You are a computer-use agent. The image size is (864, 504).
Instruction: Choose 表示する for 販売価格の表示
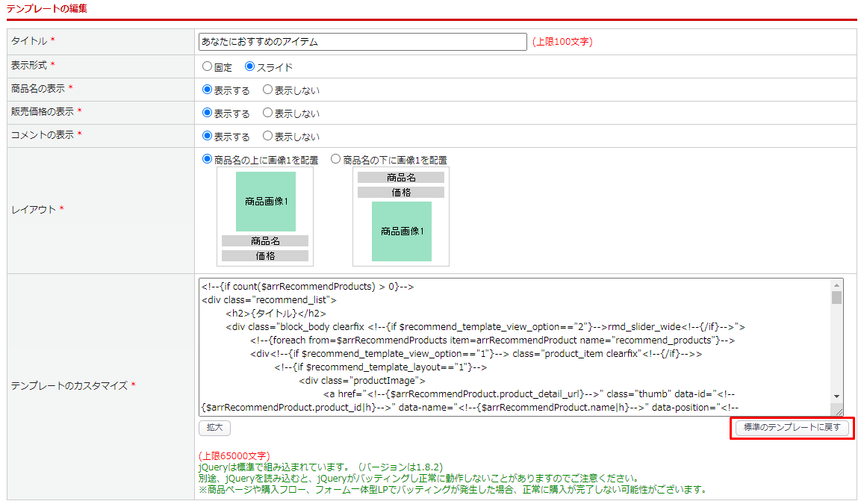pyautogui.click(x=208, y=113)
